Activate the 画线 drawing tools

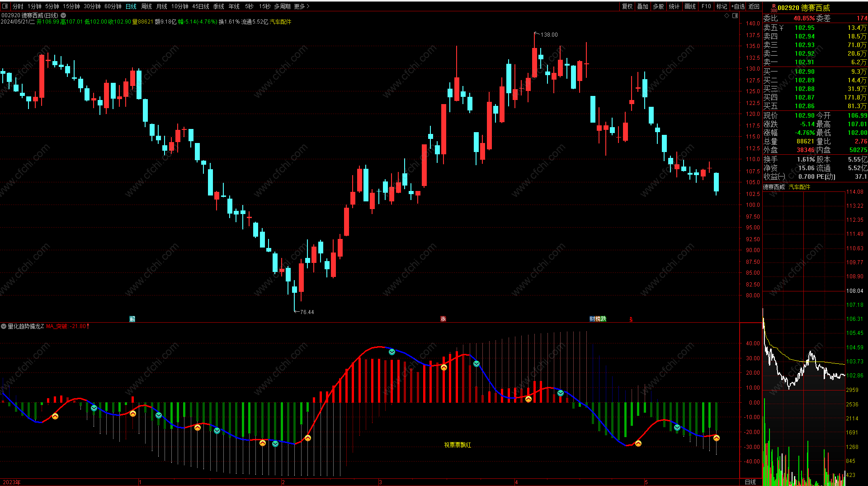pyautogui.click(x=690, y=6)
